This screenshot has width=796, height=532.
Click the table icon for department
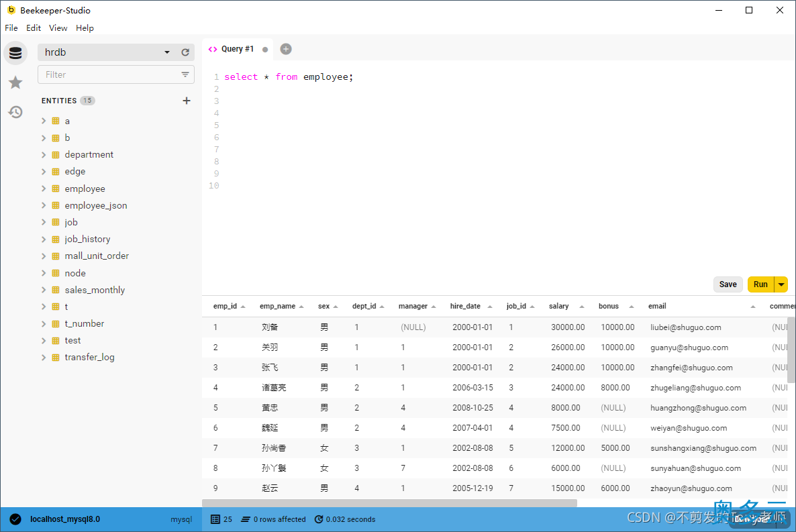[x=56, y=155]
